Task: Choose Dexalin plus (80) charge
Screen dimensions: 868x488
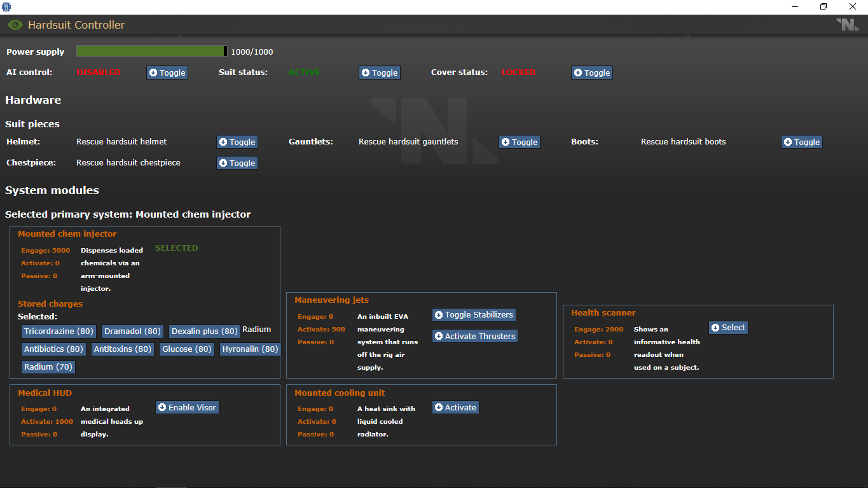Action: point(205,331)
